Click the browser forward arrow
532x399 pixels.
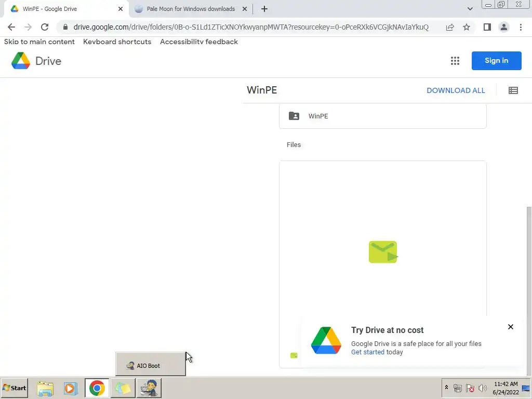28,27
